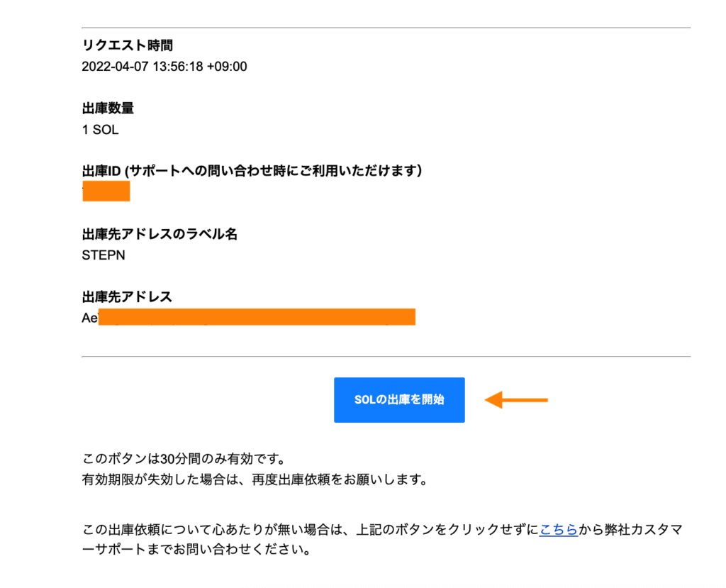
Task: Click the horizontal divider above the blue button
Action: click(x=386, y=357)
